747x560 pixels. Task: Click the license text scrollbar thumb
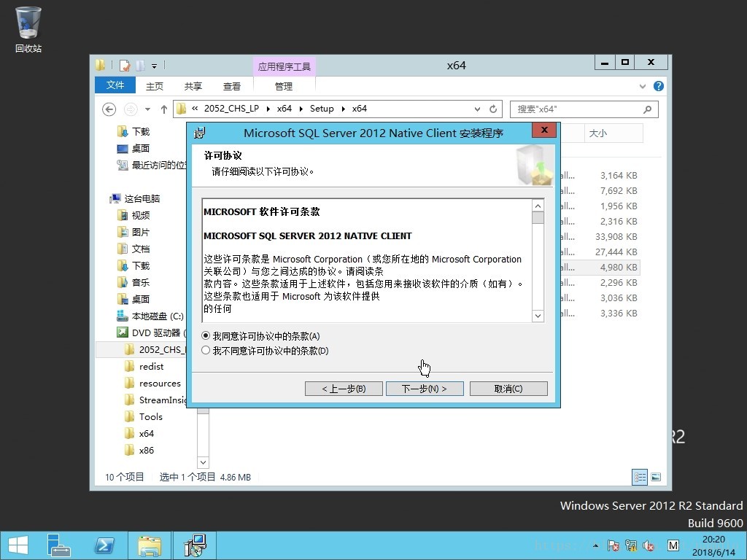pyautogui.click(x=538, y=217)
